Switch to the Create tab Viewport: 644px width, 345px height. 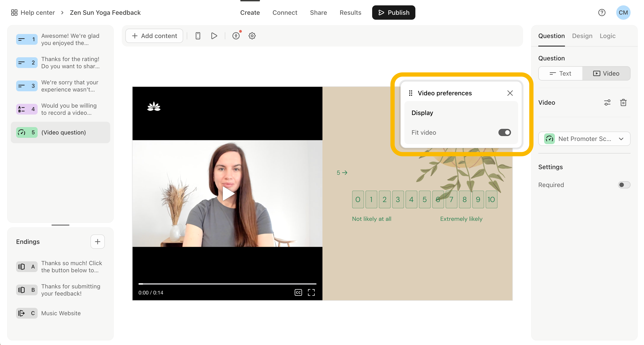coord(250,13)
